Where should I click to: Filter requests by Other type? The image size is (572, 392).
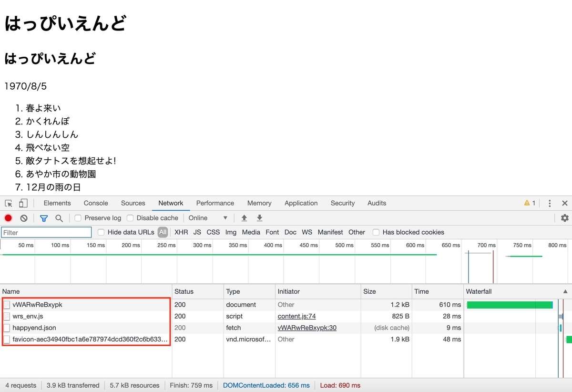[357, 232]
